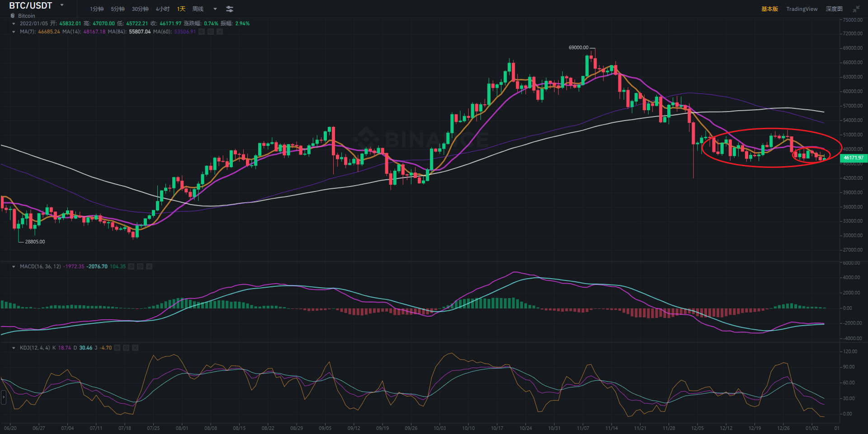Remove the MA indicator with its X

point(220,32)
